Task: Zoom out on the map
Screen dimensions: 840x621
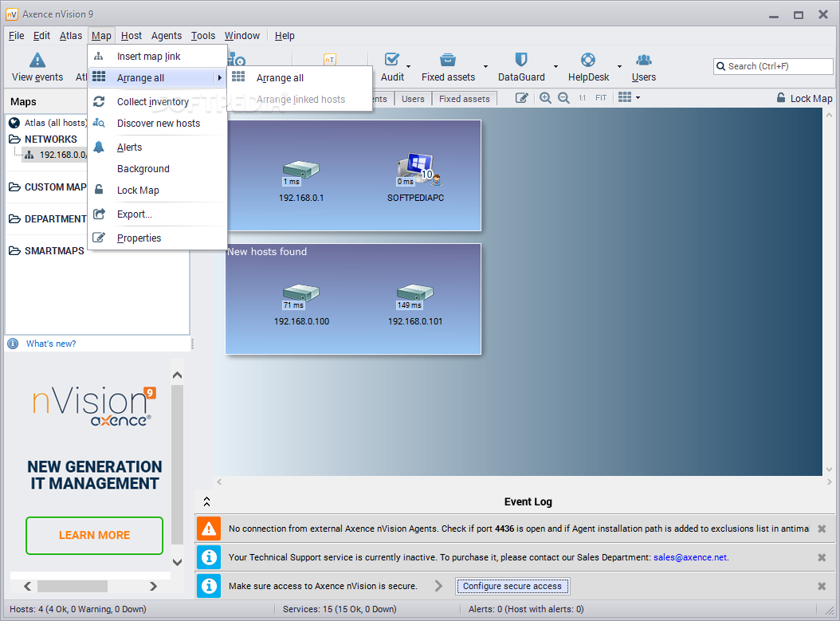Action: pyautogui.click(x=563, y=98)
